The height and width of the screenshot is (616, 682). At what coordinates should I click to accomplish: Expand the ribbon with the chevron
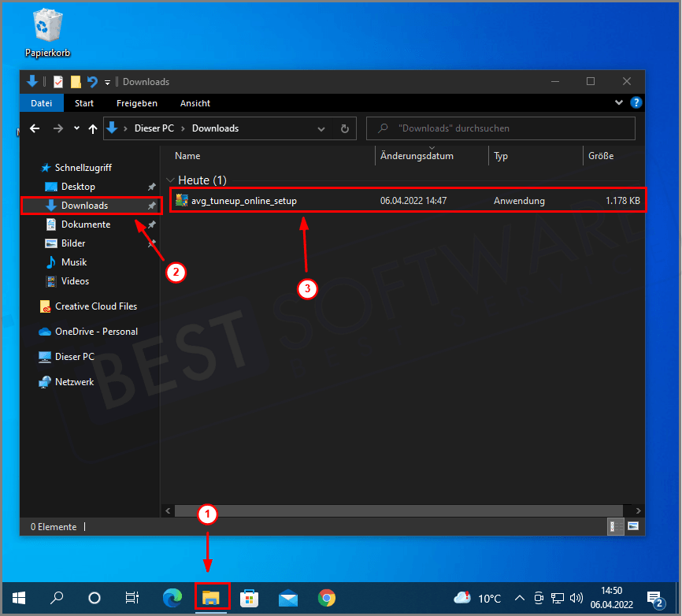point(619,102)
